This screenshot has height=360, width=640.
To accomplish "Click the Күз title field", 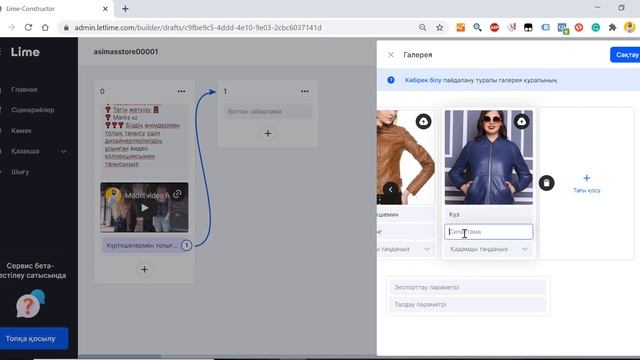I will point(489,214).
